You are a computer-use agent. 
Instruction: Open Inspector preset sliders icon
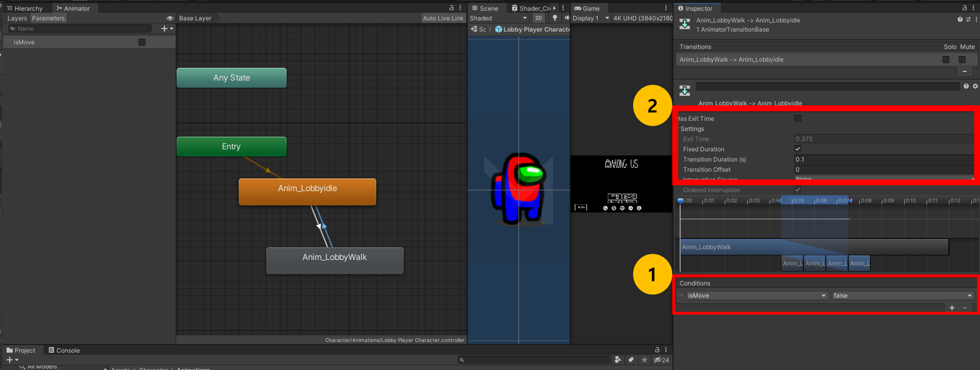(968, 20)
